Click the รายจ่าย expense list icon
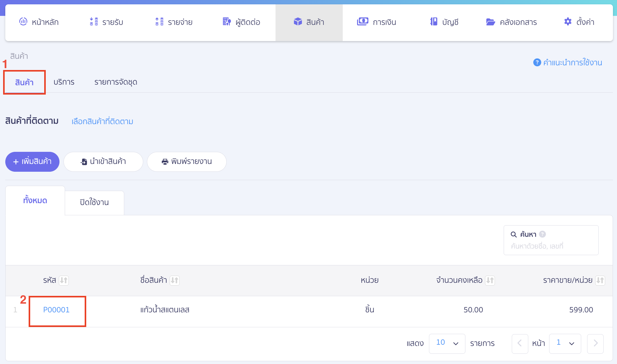617x364 pixels. tap(159, 21)
